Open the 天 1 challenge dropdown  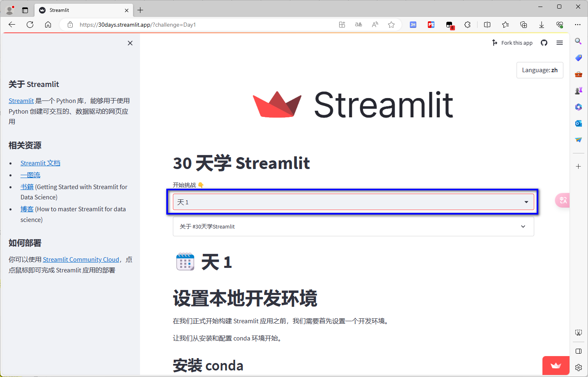point(354,202)
